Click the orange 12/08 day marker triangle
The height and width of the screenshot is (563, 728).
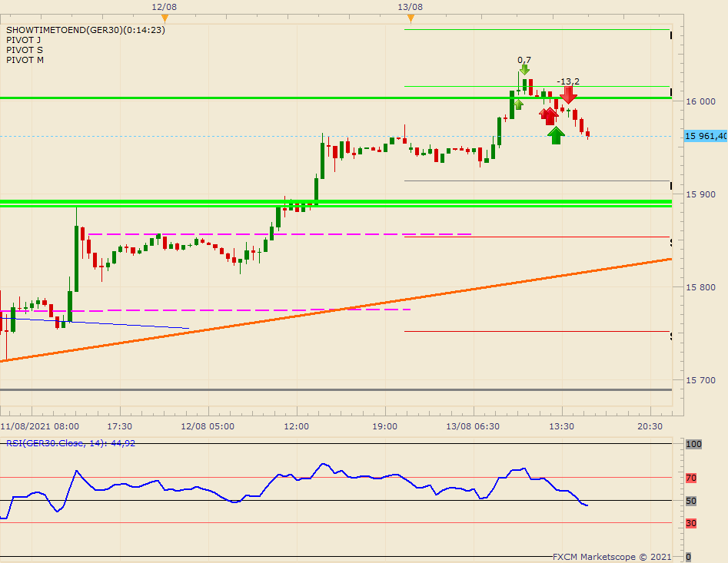(165, 18)
